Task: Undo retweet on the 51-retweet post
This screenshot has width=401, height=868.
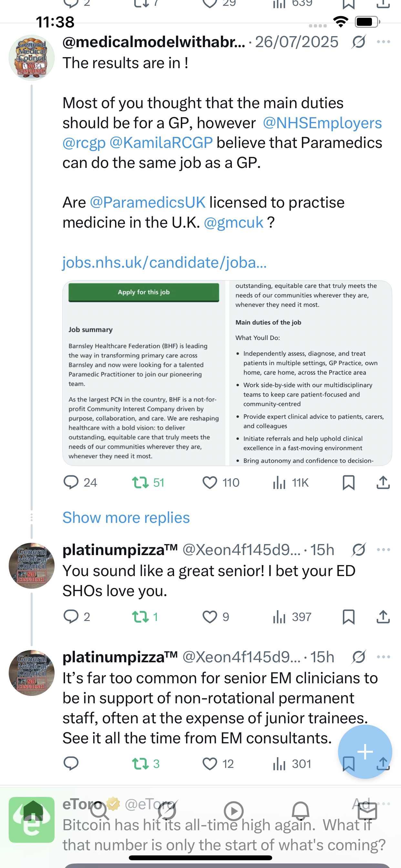Action: [x=140, y=482]
